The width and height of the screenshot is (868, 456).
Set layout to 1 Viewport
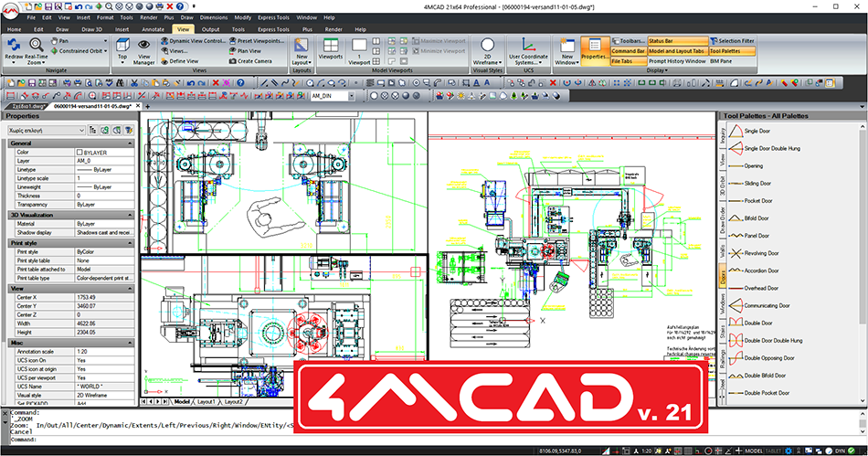359,51
